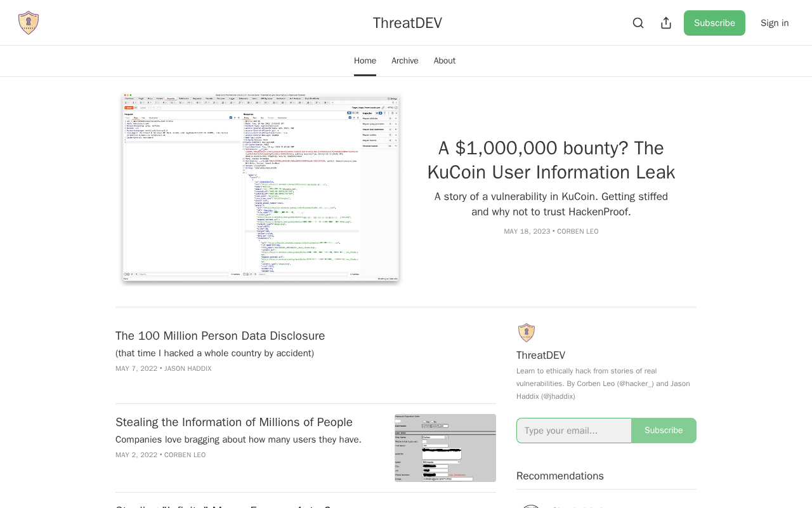Click the KuCoin story subtitle text

(551, 204)
